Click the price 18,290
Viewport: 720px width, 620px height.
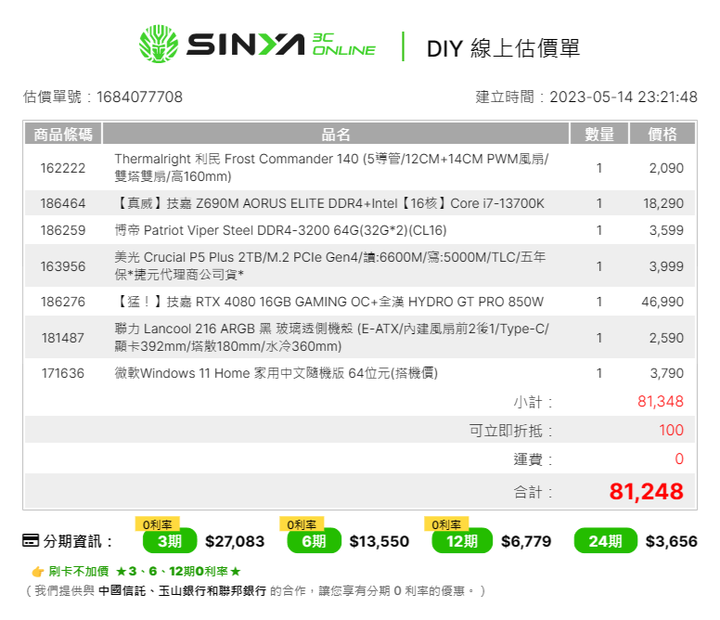coord(663,203)
